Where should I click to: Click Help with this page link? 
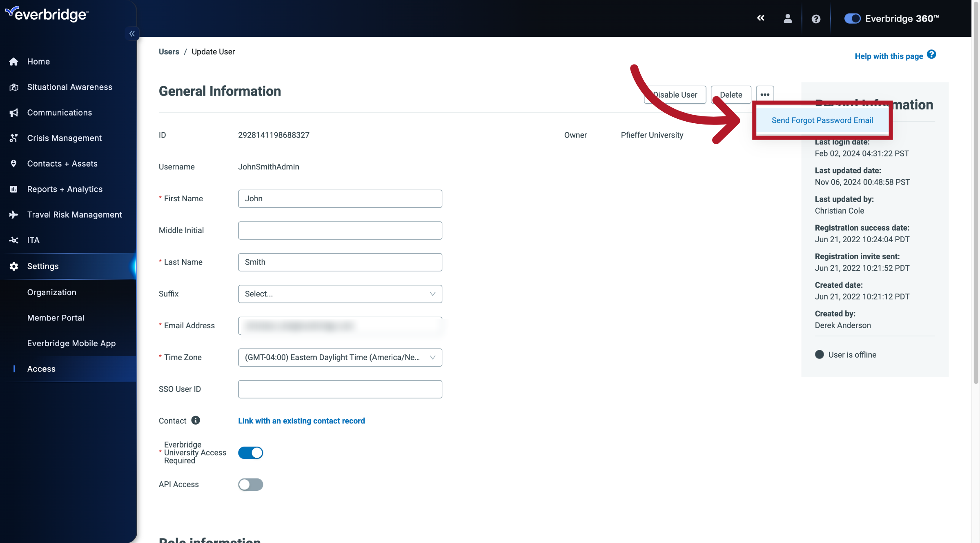pyautogui.click(x=889, y=56)
